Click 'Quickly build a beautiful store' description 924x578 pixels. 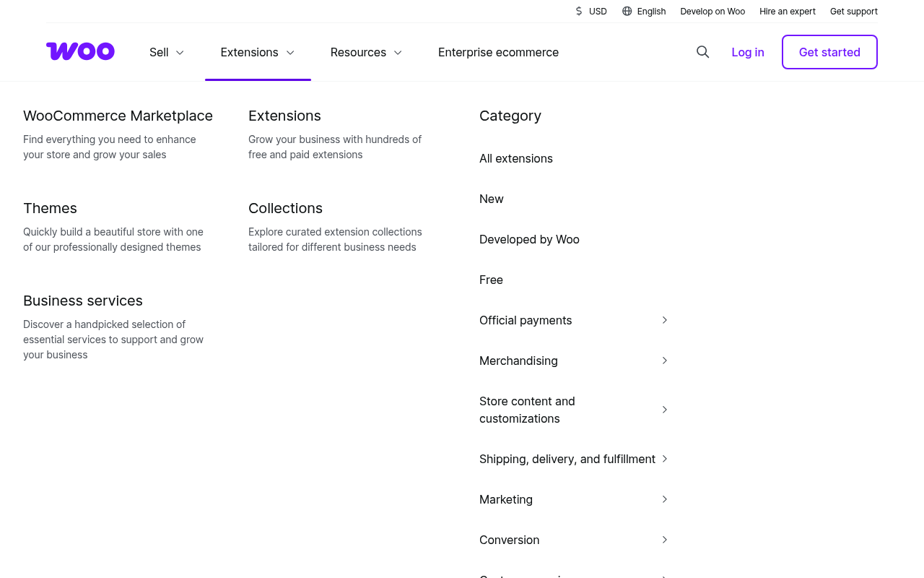pyautogui.click(x=113, y=239)
